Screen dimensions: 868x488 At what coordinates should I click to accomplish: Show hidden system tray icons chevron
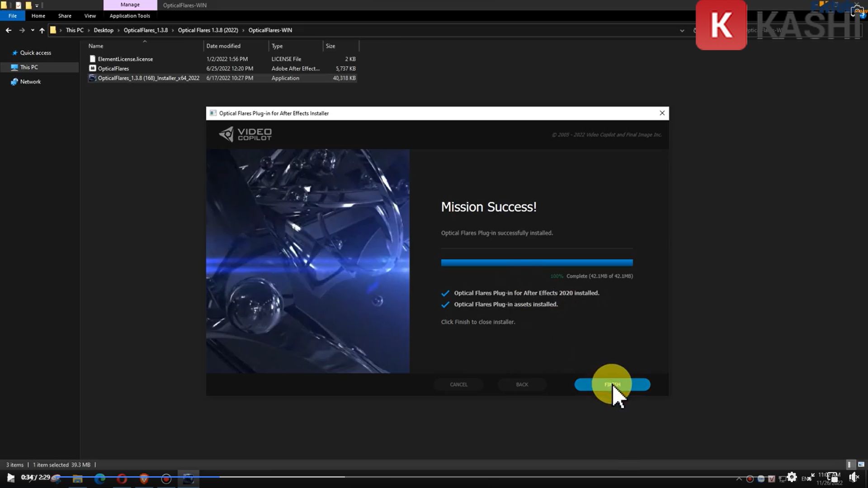(x=739, y=479)
